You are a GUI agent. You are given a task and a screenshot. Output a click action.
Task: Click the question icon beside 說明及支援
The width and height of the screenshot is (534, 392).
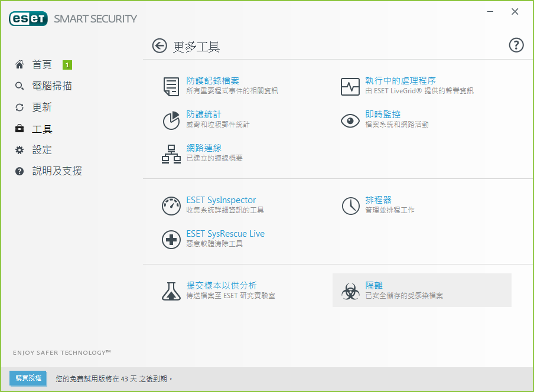(x=19, y=171)
